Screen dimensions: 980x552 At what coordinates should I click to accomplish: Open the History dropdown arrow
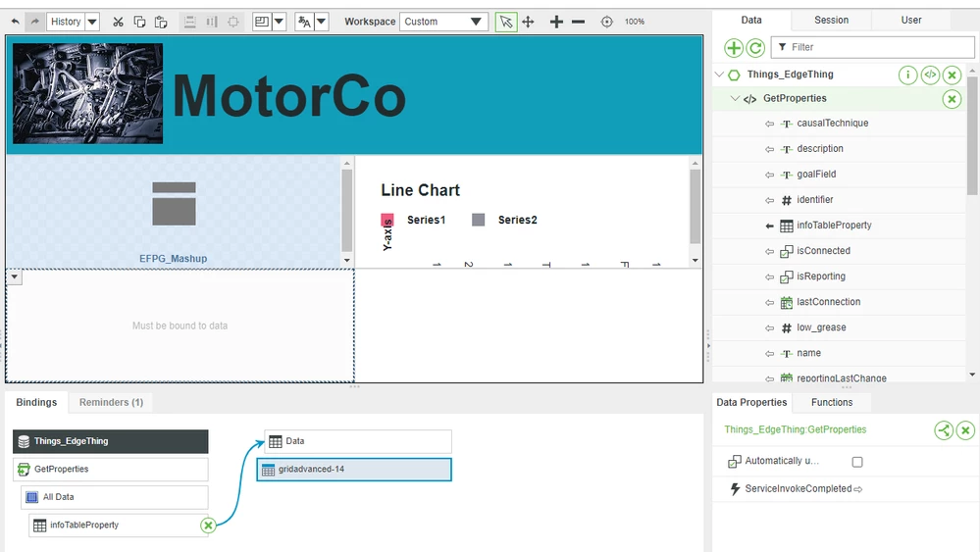(x=92, y=22)
